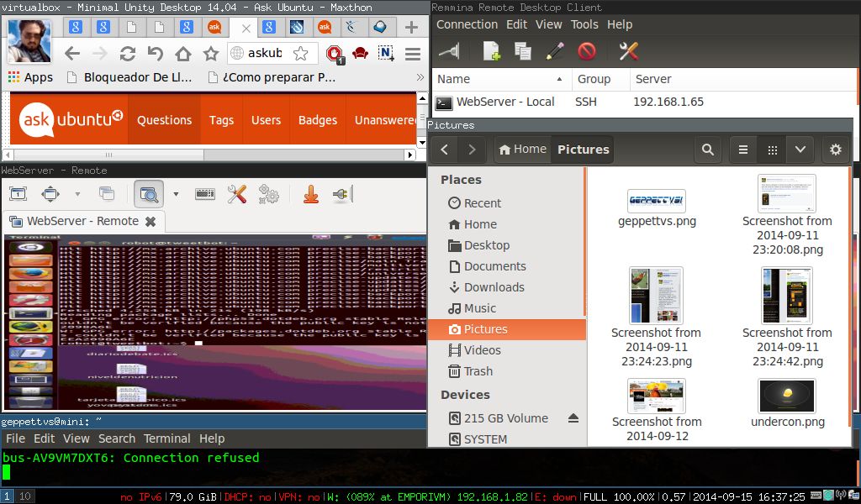Edit connection with the pencil icon
The image size is (861, 504).
pyautogui.click(x=555, y=51)
